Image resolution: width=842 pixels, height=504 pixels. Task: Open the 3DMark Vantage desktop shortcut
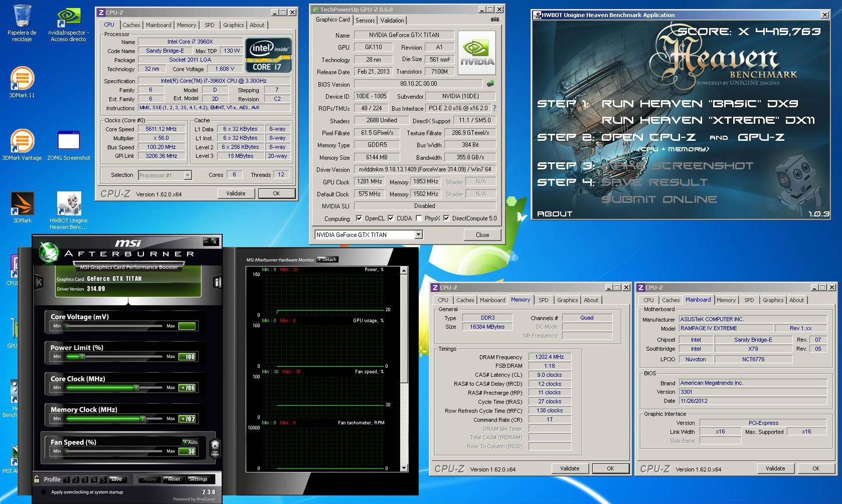click(22, 145)
